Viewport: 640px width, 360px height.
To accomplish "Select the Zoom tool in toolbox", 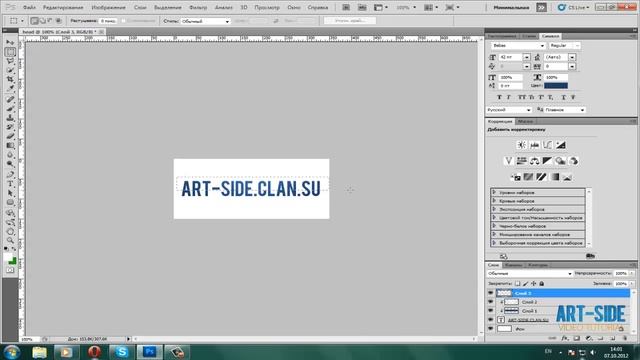I will [x=10, y=240].
